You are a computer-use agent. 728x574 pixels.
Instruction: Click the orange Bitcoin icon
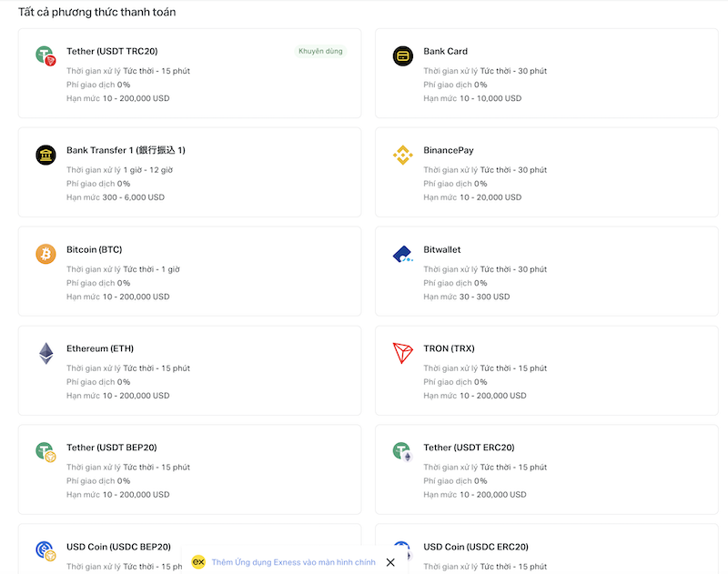[x=45, y=254]
